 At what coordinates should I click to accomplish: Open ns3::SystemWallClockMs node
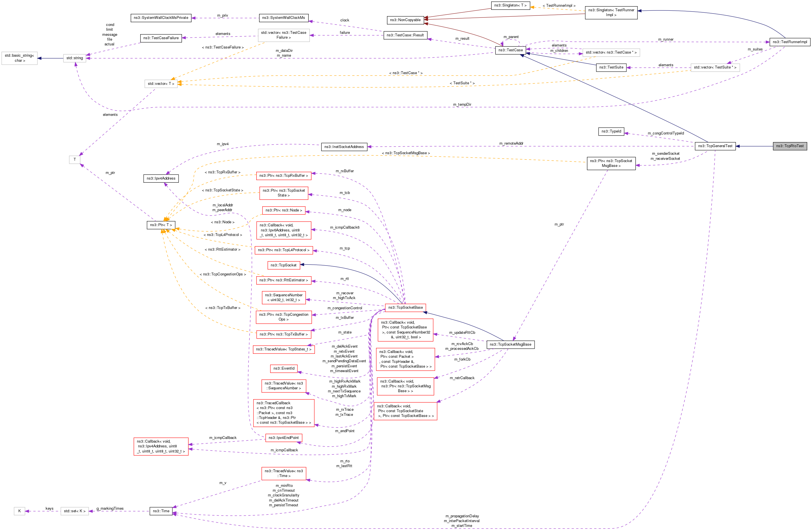[x=284, y=18]
